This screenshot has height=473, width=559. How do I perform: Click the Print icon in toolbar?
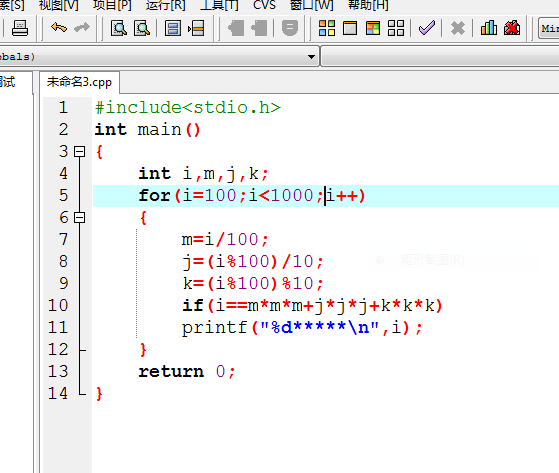coord(20,28)
